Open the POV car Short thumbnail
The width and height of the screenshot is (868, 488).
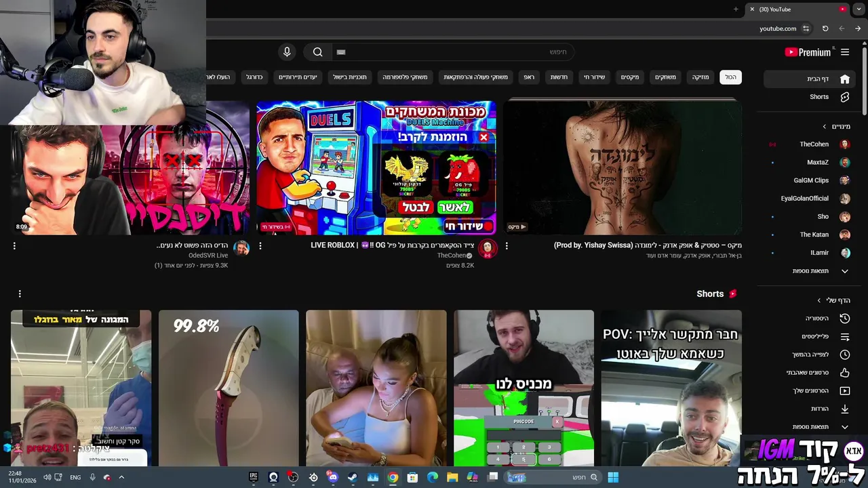click(x=671, y=388)
